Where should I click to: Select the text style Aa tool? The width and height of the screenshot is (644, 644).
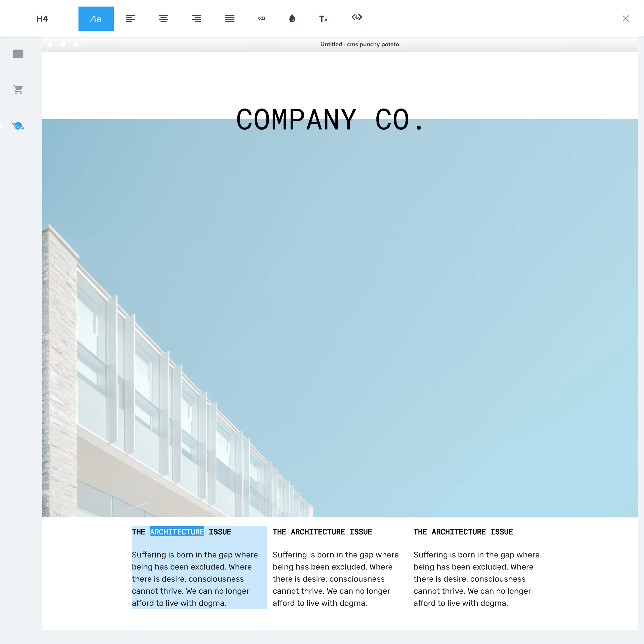[x=96, y=18]
